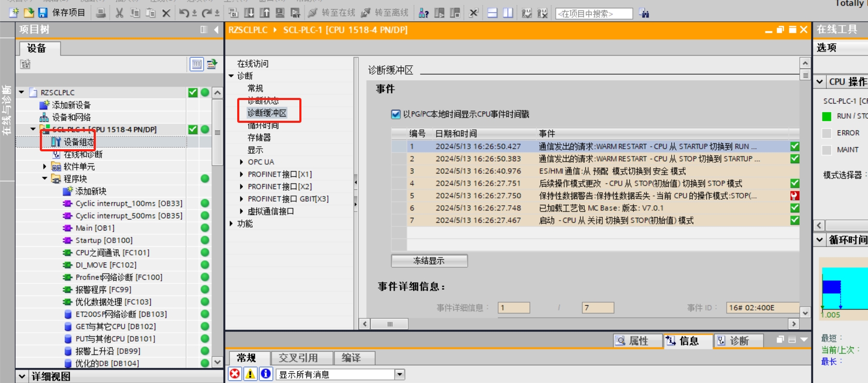Screen dimensions: 868x383
Task: Show warnings filter icon in info panel
Action: click(x=251, y=374)
